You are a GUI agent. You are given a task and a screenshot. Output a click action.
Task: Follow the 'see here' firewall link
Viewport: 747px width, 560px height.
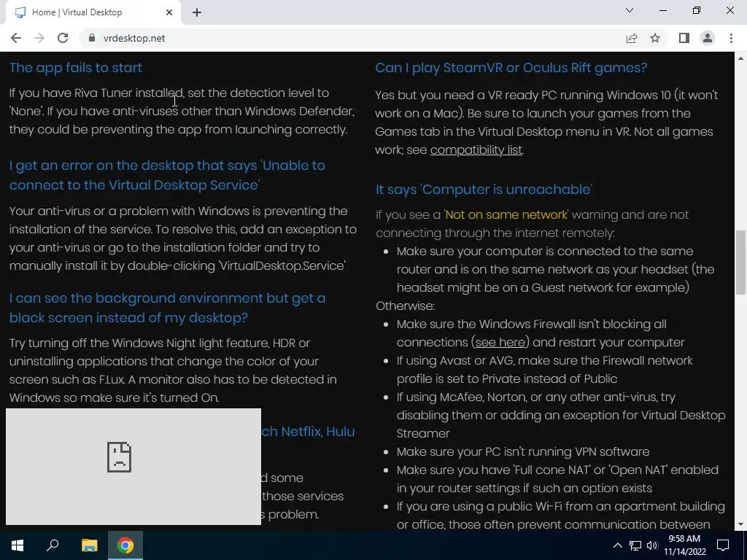(500, 343)
